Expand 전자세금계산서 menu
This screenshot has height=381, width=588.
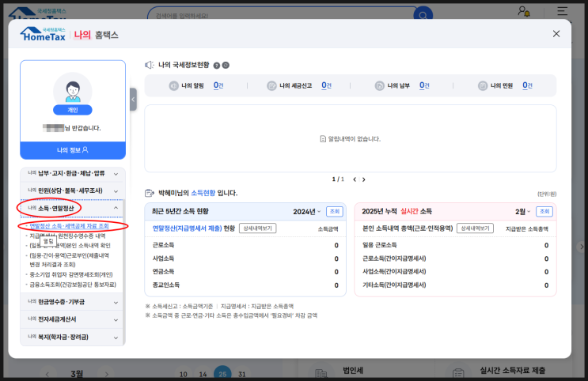point(72,319)
